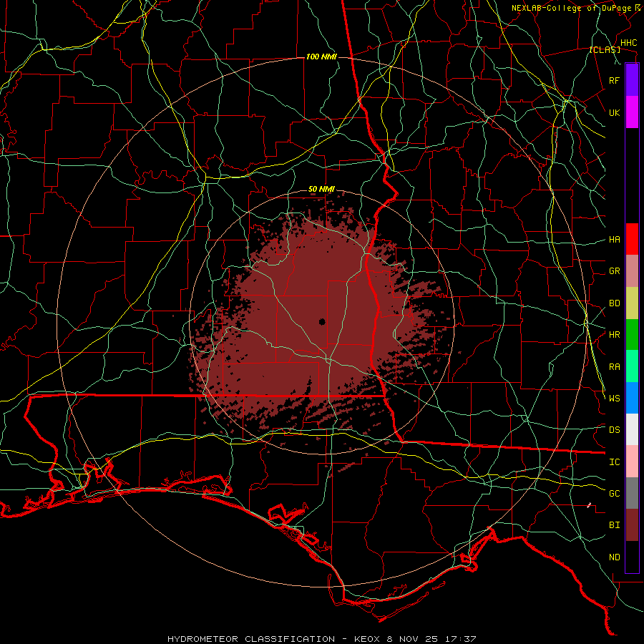Click the red HA legend color swatch
Viewport: 644px width, 644px height.
632,239
